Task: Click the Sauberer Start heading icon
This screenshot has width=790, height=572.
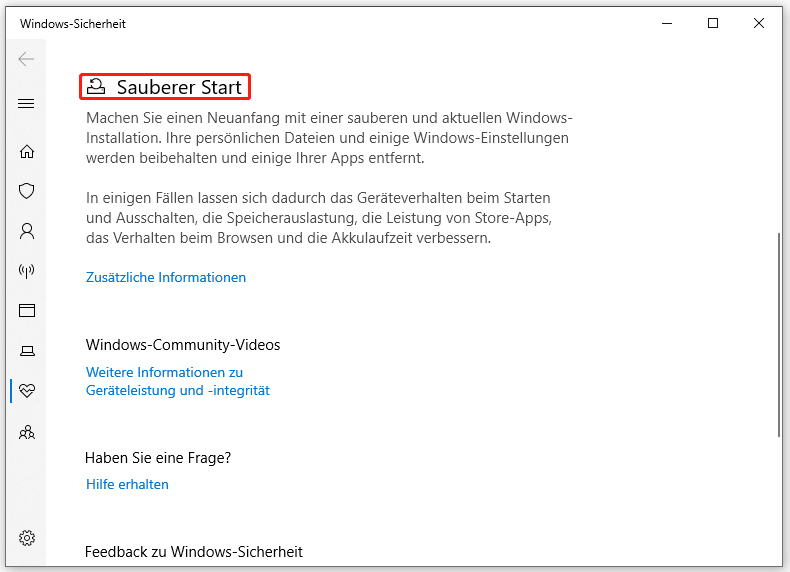Action: coord(96,87)
